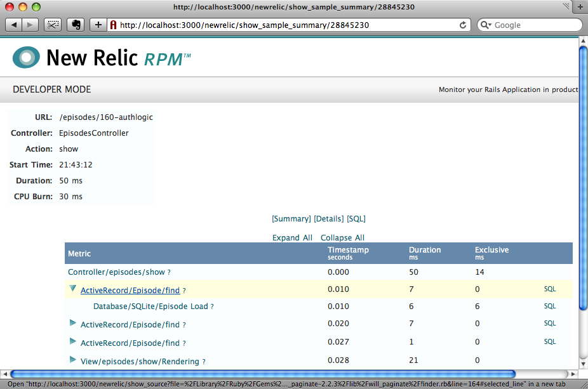Click timestamp 0.028 in Rendering row

338,360
